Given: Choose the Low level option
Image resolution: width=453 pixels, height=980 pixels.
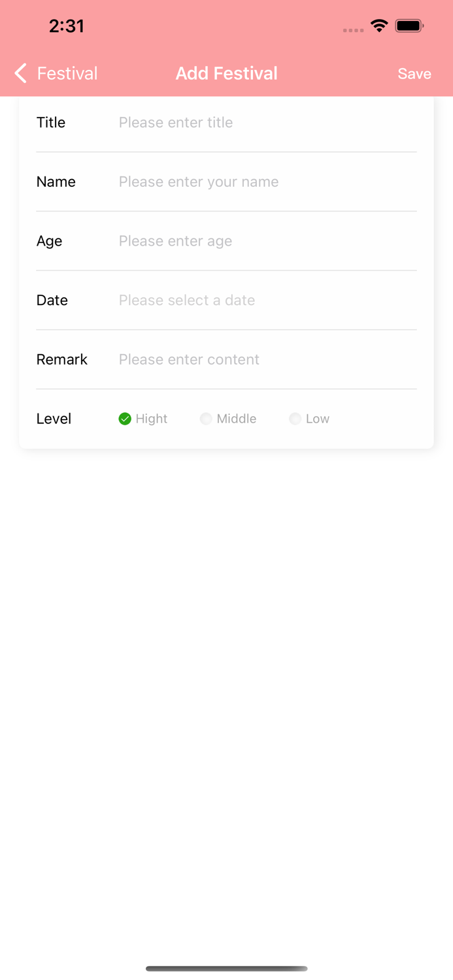Looking at the screenshot, I should (x=309, y=419).
